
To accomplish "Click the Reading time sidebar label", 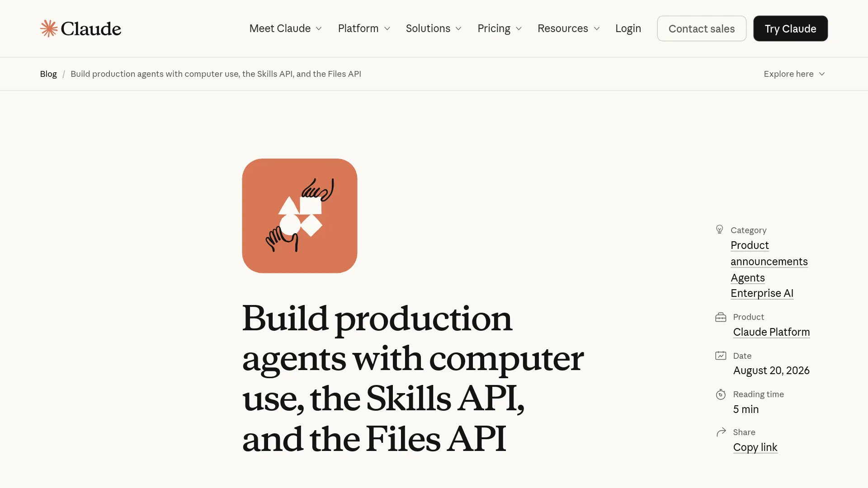I will 759,394.
